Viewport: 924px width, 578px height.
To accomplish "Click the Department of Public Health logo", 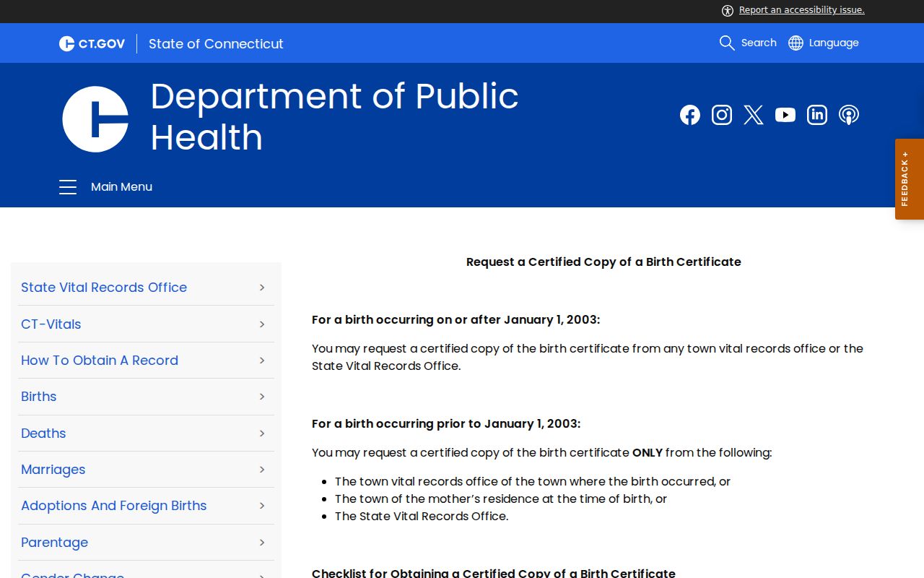I will (95, 119).
